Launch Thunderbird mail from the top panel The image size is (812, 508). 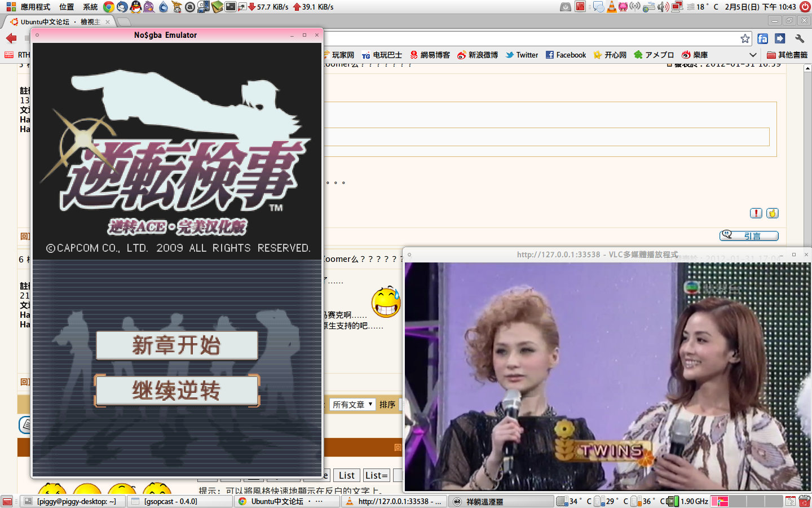pyautogui.click(x=122, y=7)
